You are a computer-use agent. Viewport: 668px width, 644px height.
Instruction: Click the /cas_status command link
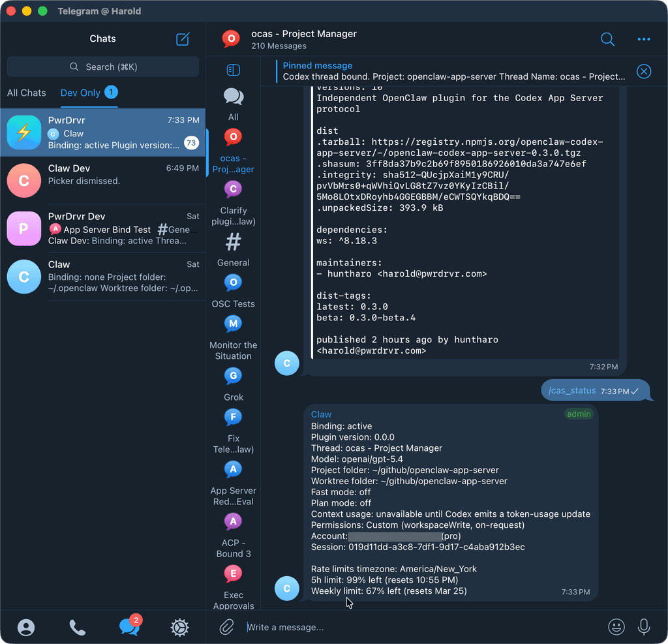click(571, 390)
